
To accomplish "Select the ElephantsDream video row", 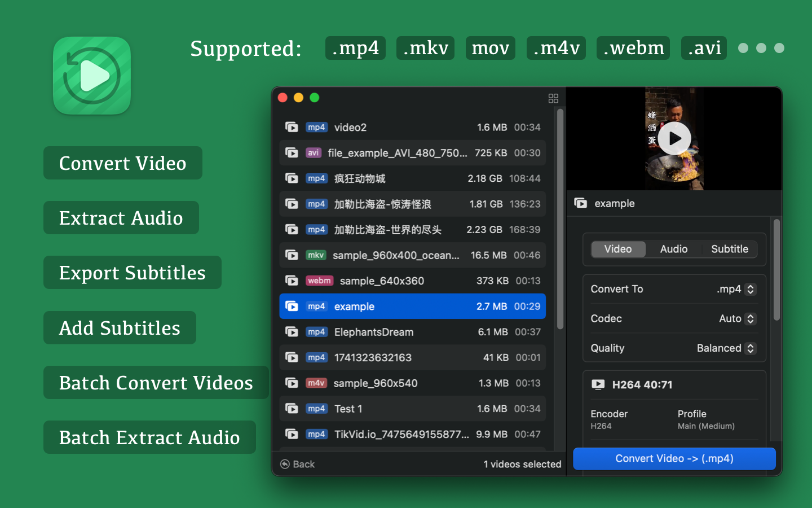I will (412, 332).
